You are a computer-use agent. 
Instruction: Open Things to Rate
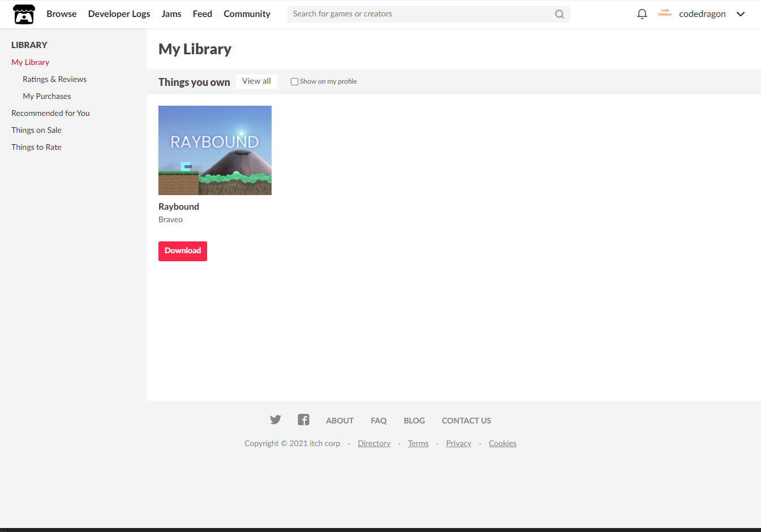[x=36, y=147]
